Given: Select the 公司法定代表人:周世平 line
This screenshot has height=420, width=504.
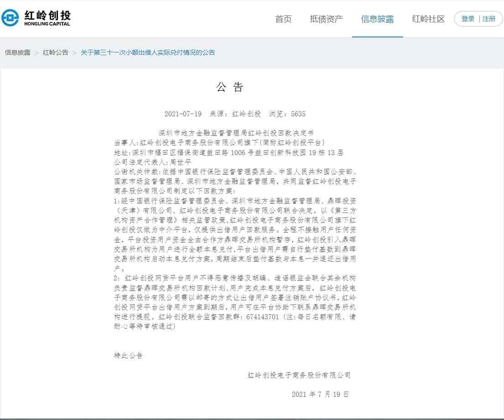Looking at the screenshot, I should click(152, 162).
